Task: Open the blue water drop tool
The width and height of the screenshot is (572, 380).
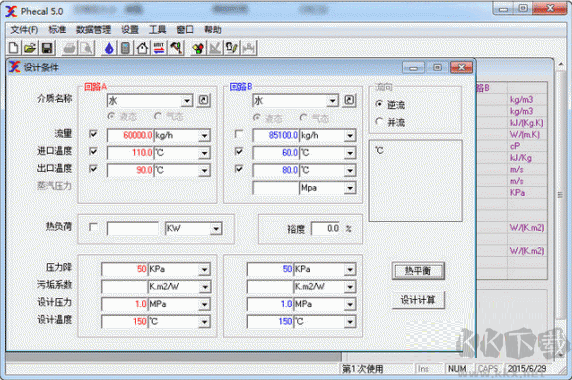Action: coord(109,48)
